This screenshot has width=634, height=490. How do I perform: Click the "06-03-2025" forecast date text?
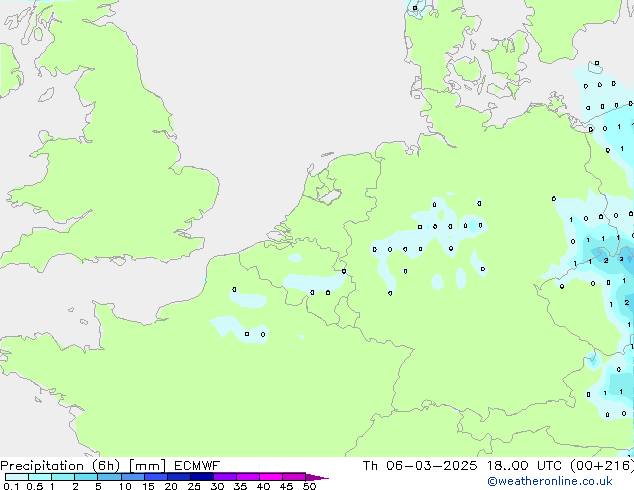(431, 466)
